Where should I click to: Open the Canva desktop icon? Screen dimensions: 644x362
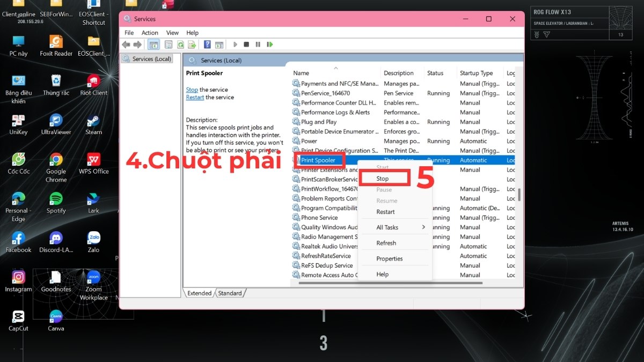click(x=56, y=320)
